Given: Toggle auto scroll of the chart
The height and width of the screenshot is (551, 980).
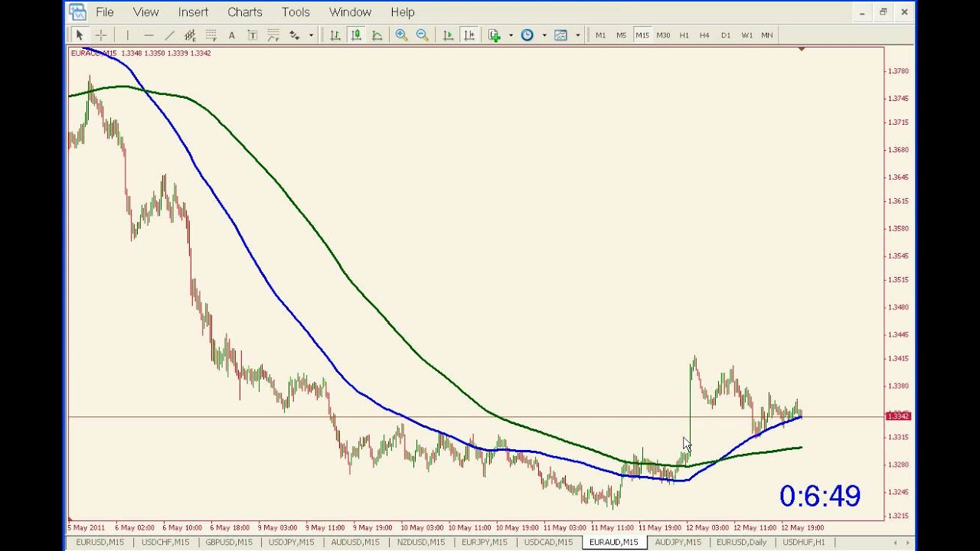Looking at the screenshot, I should pos(448,35).
